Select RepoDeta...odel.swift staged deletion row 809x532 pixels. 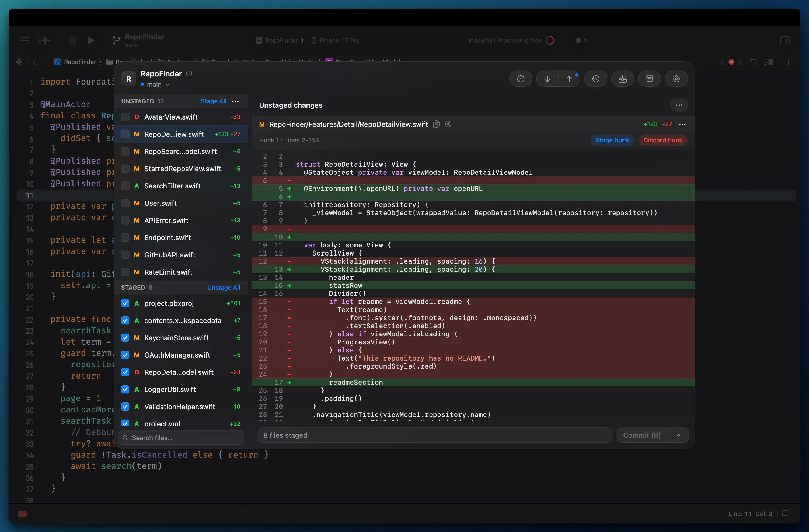181,372
